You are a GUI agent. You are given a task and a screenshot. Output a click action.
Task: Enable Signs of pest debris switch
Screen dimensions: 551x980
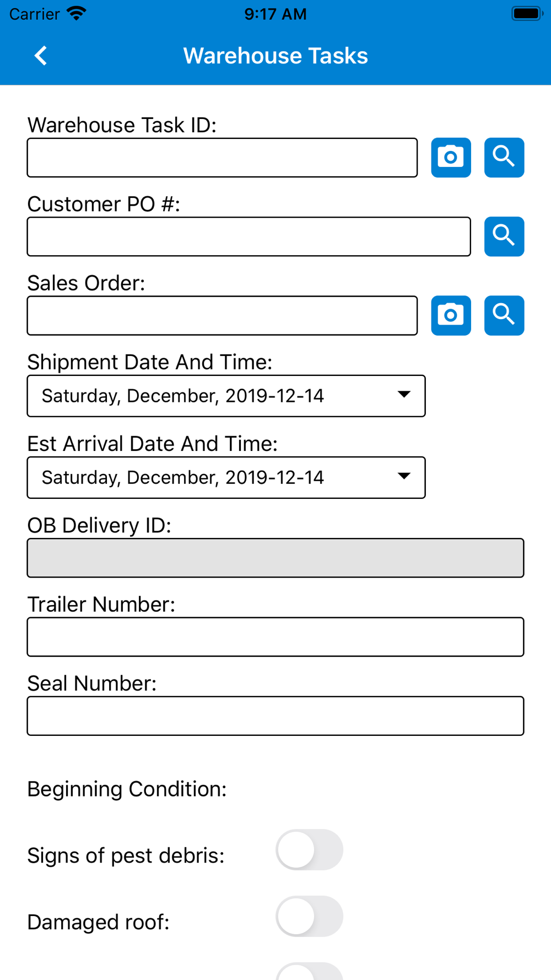[x=309, y=849]
